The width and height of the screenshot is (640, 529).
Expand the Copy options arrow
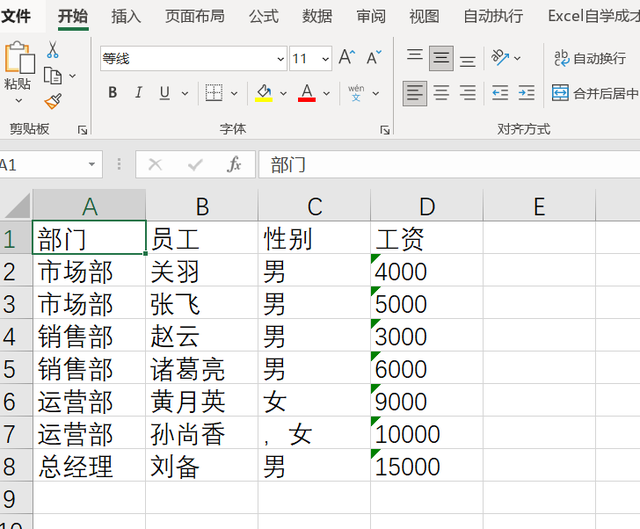click(x=73, y=76)
